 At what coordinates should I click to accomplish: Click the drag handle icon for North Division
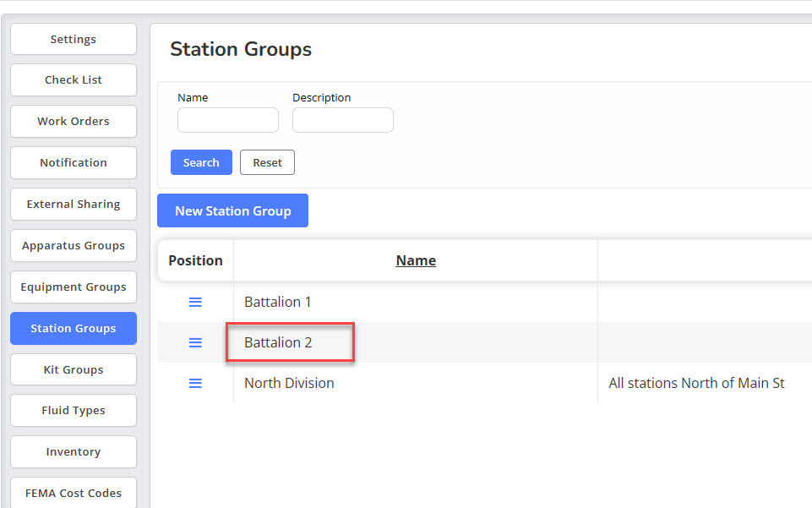pos(195,383)
